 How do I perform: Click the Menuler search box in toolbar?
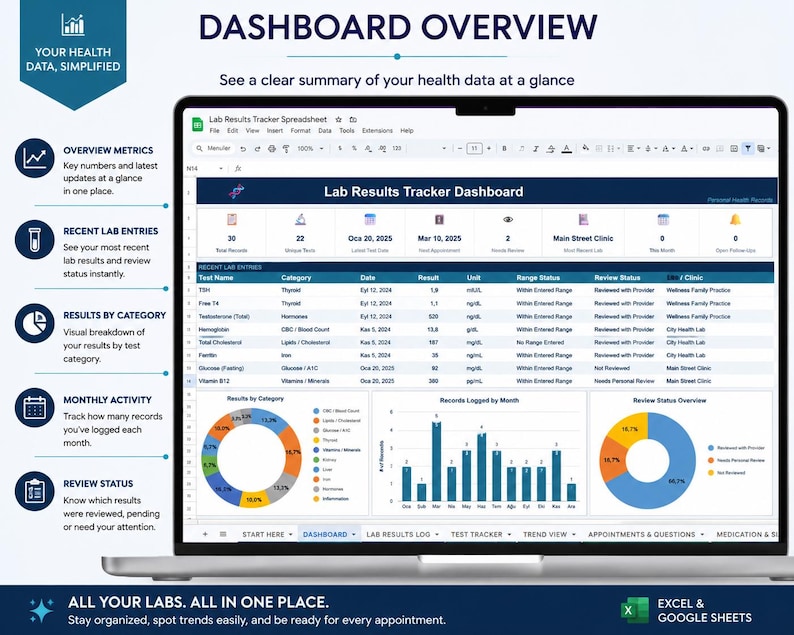(x=214, y=148)
